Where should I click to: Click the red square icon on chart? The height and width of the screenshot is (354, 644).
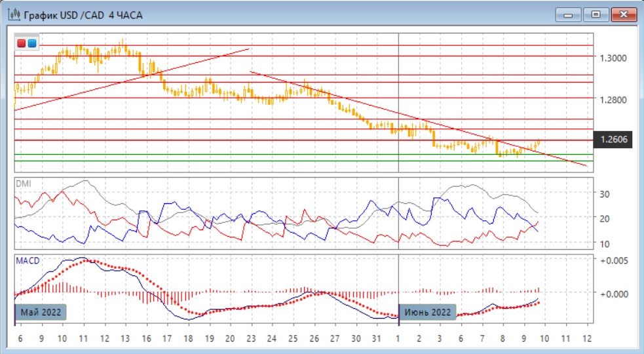coord(21,43)
